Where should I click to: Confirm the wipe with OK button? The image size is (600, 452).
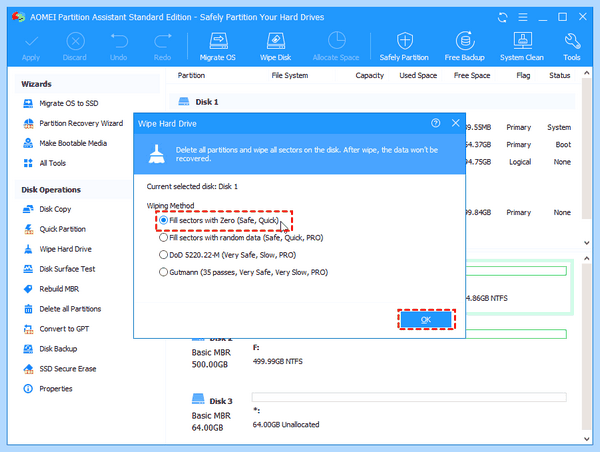point(426,320)
